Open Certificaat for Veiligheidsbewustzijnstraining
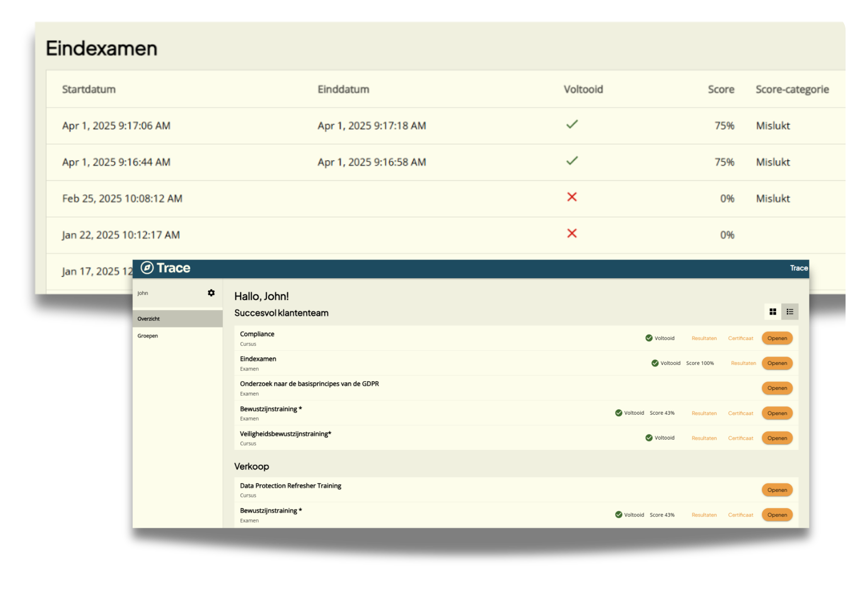The height and width of the screenshot is (614, 868). [740, 438]
